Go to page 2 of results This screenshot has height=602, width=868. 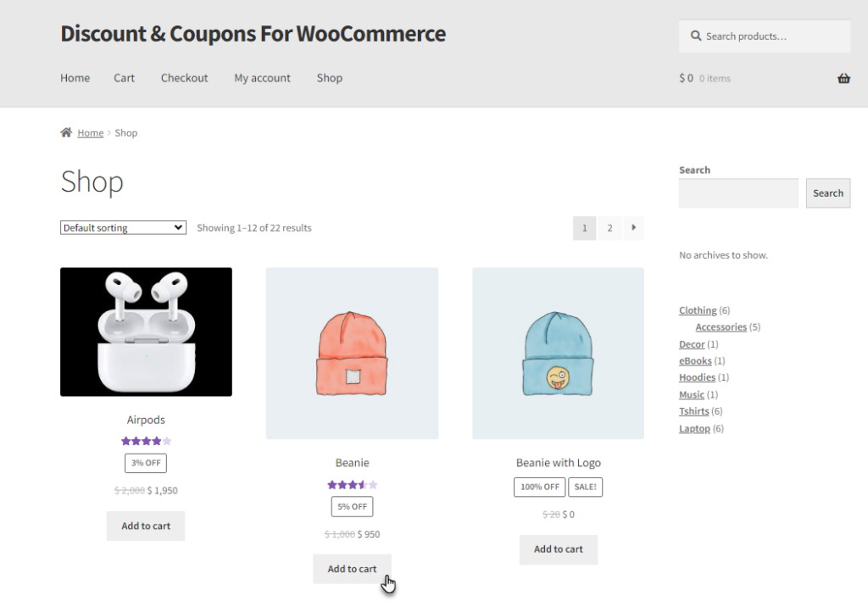click(x=609, y=227)
